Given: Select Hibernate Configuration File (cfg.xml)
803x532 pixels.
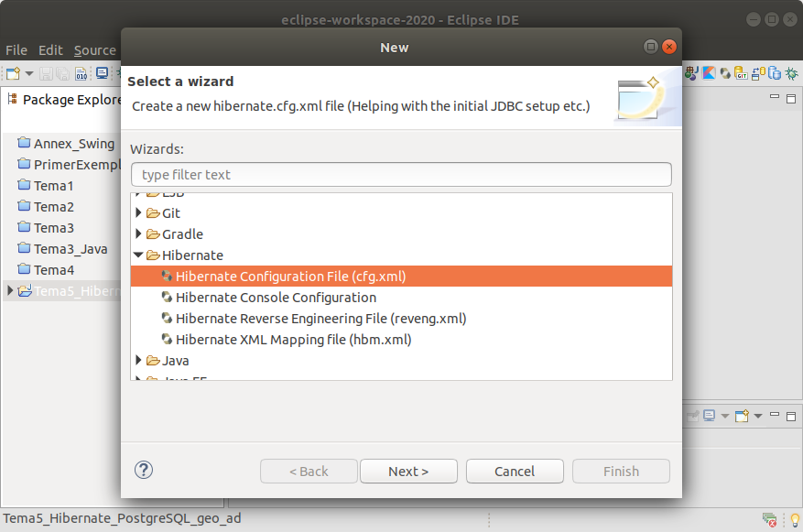Looking at the screenshot, I should (x=401, y=276).
